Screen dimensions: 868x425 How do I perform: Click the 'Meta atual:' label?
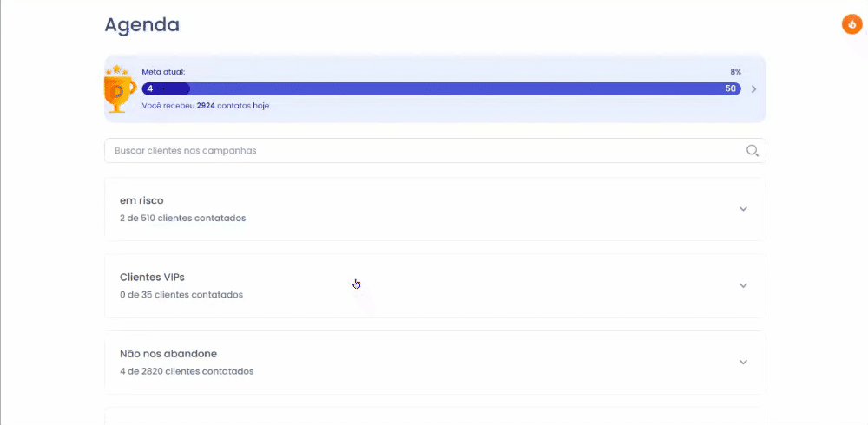163,72
